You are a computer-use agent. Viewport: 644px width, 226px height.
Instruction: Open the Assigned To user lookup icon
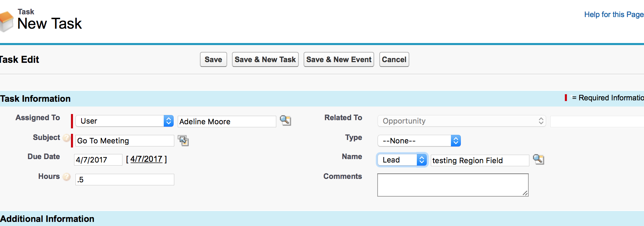pyautogui.click(x=285, y=120)
